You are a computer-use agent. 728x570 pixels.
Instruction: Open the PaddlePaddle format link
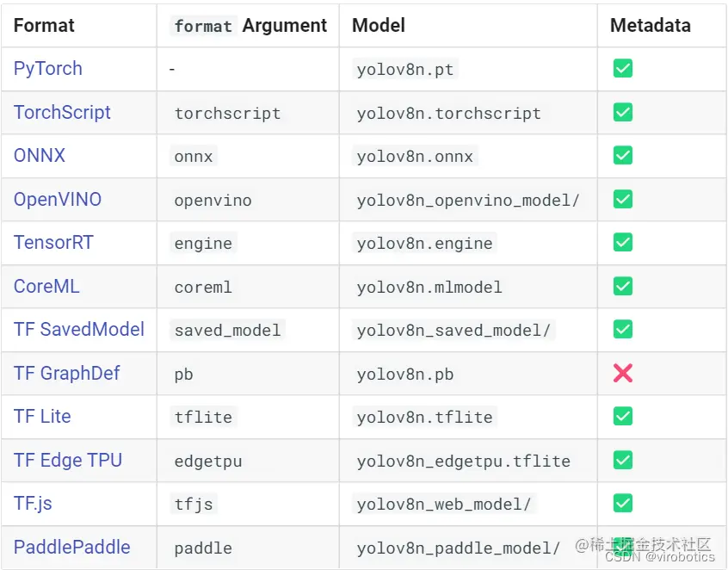72,548
